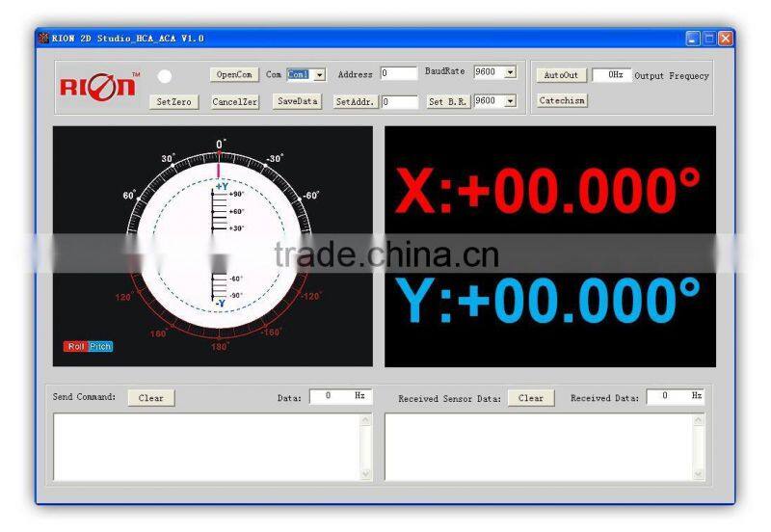Click the X angle readout
771x532 pixels.
click(x=547, y=191)
